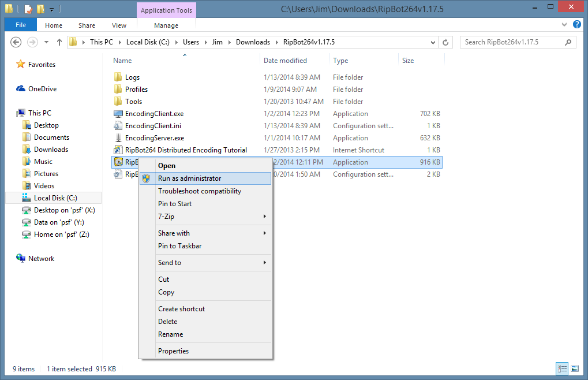Click the Local Disk (C:) drive icon
The height and width of the screenshot is (380, 588).
(26, 198)
